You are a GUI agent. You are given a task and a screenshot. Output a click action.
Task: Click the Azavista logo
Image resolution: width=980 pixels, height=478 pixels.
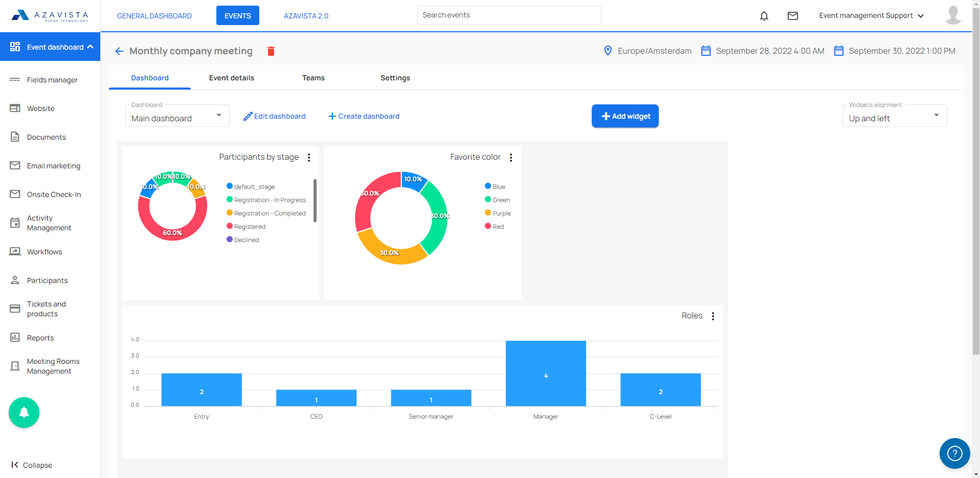50,15
